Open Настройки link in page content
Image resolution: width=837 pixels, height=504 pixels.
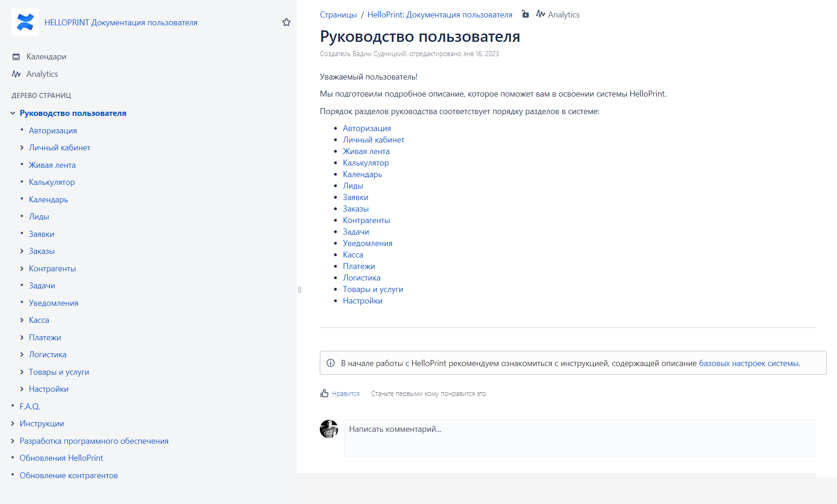tap(362, 301)
